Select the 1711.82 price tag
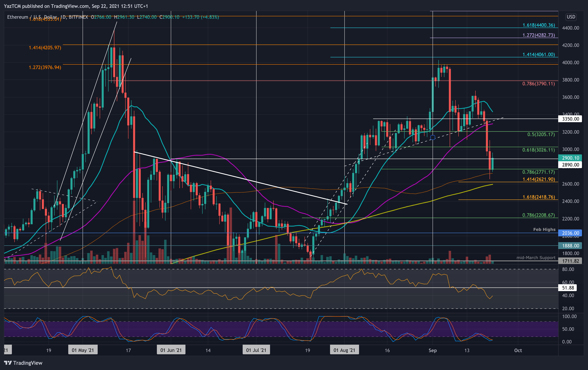 tap(570, 261)
